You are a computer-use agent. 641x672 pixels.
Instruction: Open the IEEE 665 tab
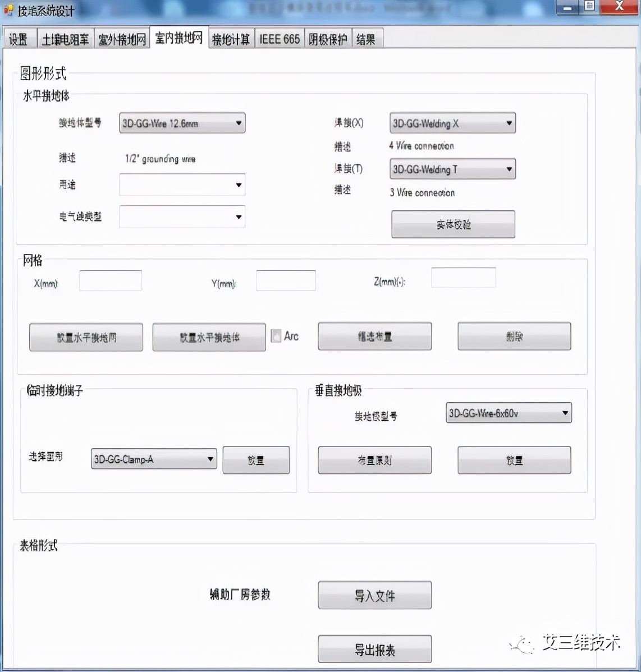click(x=279, y=38)
